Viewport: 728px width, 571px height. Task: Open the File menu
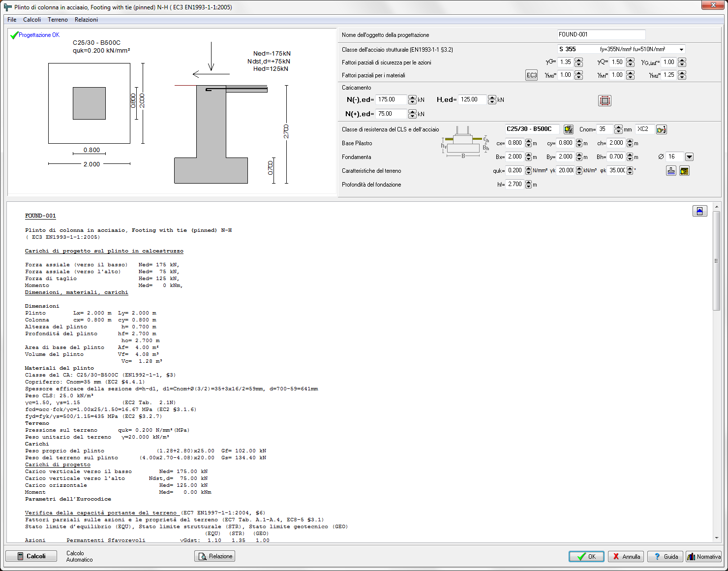12,20
